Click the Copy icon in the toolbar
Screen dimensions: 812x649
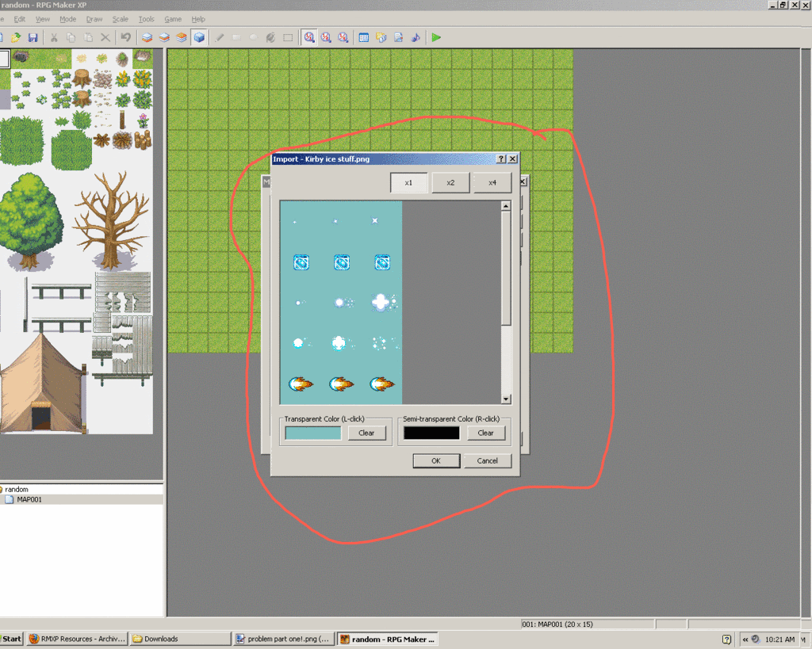pos(71,37)
